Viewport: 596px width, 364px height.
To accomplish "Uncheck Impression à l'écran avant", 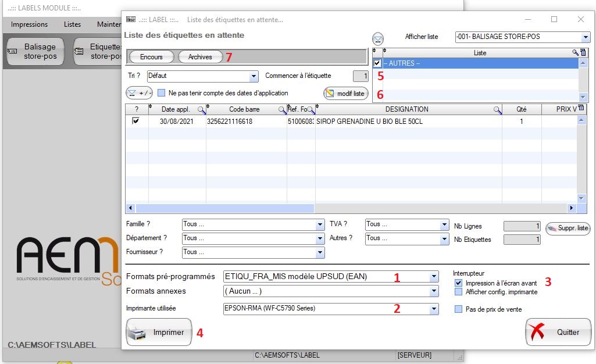I will coord(459,283).
